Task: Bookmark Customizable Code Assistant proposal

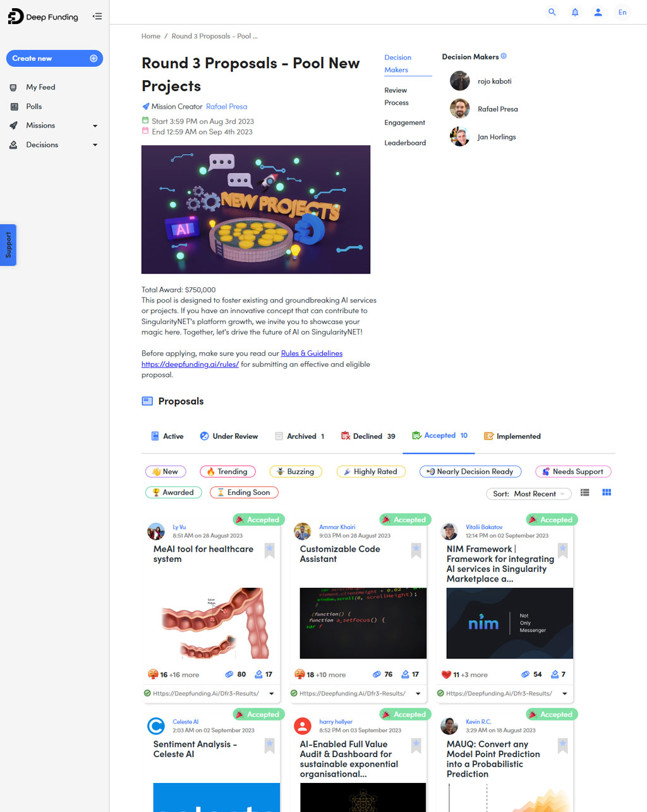Action: (x=416, y=551)
